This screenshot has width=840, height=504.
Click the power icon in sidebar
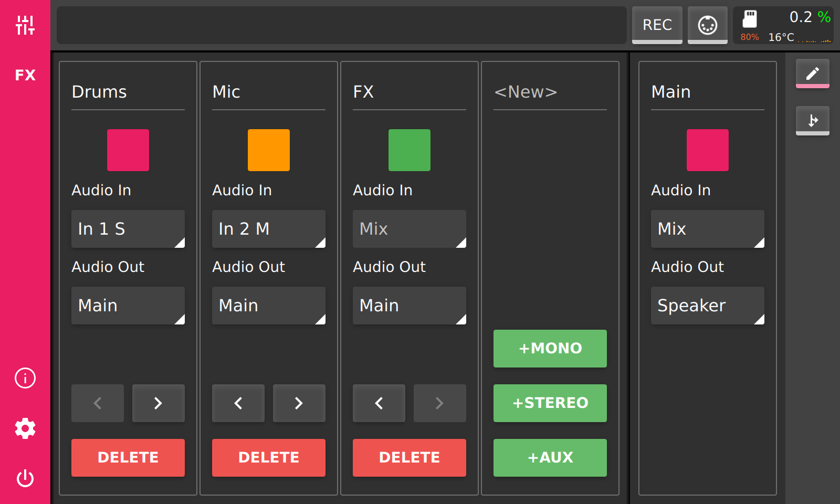[25, 479]
